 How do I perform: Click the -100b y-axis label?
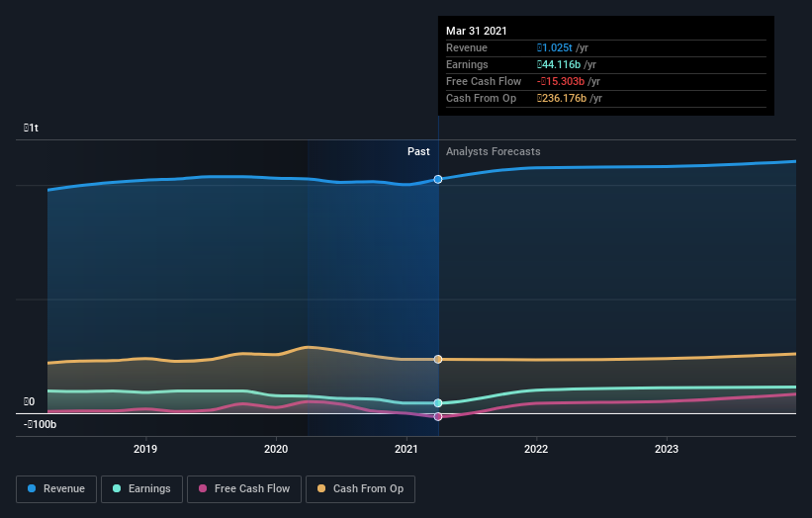coord(40,424)
